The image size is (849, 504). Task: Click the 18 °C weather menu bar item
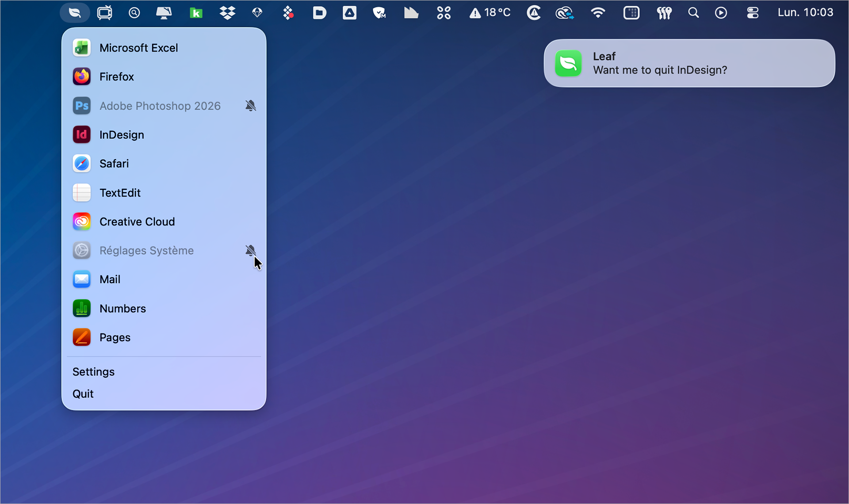click(490, 13)
